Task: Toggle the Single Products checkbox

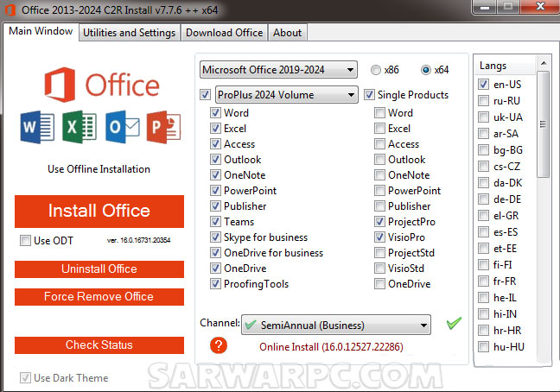Action: coord(369,95)
